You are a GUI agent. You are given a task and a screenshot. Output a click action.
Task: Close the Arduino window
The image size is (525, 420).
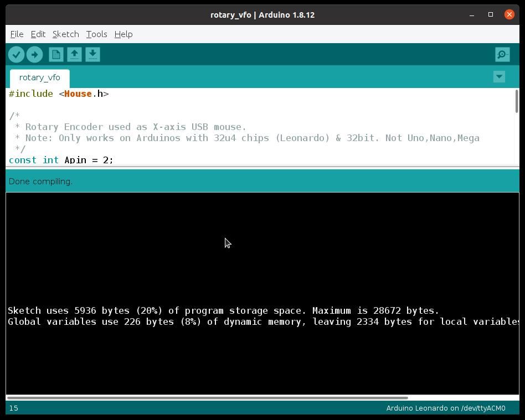pyautogui.click(x=509, y=14)
